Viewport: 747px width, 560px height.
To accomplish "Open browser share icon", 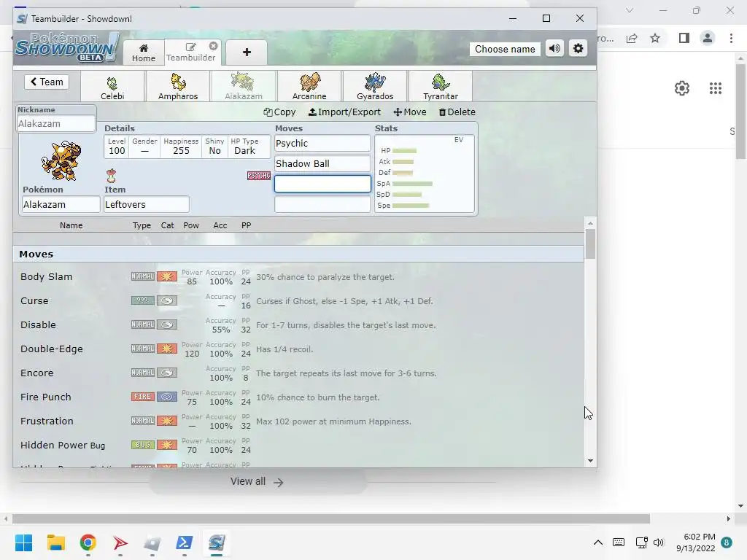I will [632, 38].
